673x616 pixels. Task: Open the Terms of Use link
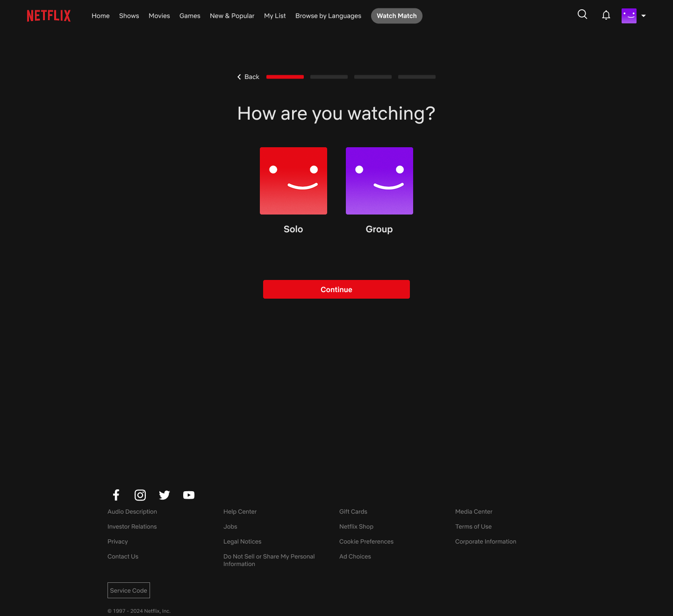[x=473, y=527]
